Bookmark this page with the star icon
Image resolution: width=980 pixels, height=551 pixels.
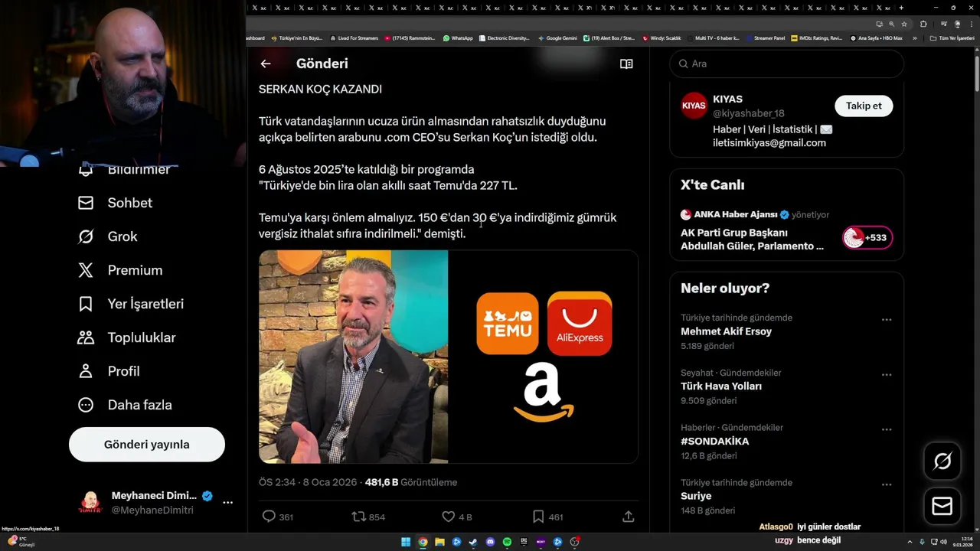[904, 24]
